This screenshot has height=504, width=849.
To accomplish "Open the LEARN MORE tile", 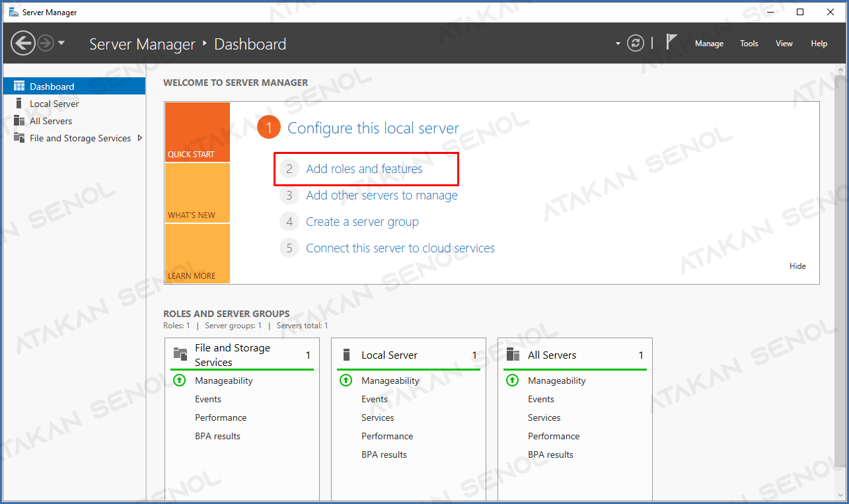I will pos(198,254).
